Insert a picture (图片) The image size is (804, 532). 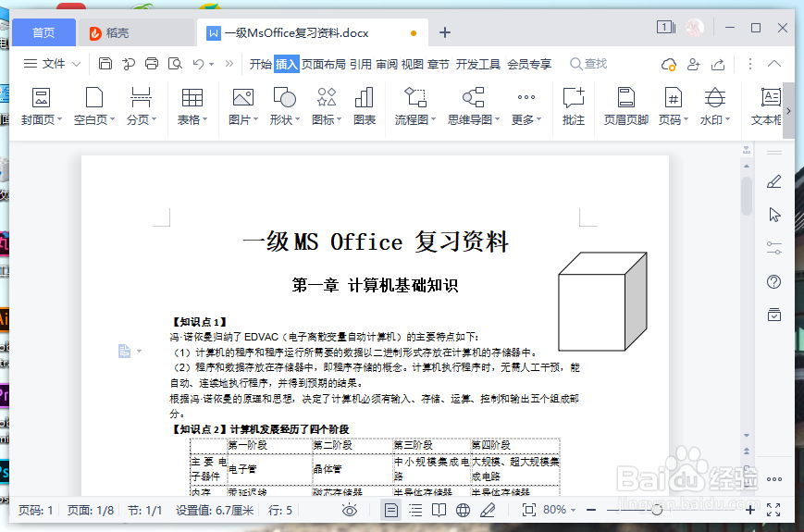pyautogui.click(x=243, y=106)
